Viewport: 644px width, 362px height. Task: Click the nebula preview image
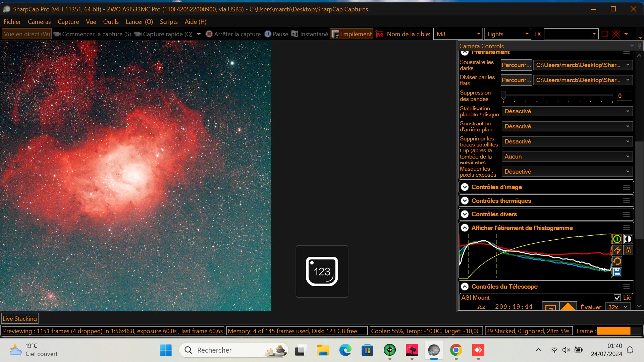(x=136, y=176)
